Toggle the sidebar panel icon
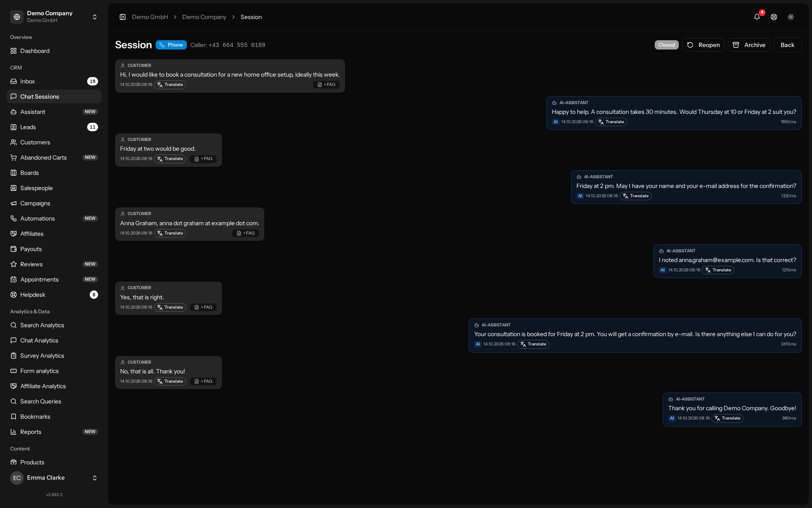The image size is (812, 508). point(123,17)
